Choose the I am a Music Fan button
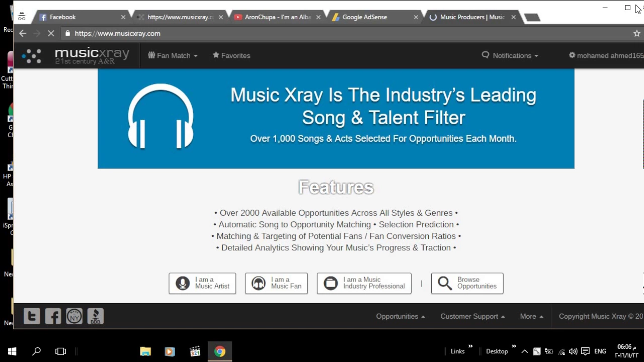 276,283
